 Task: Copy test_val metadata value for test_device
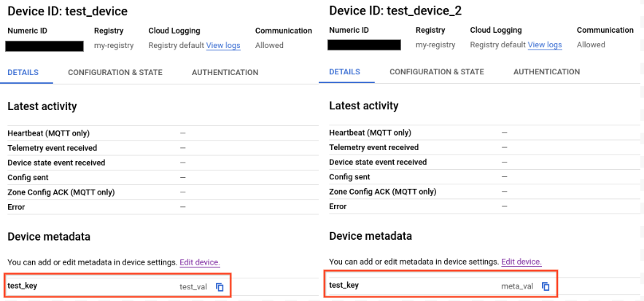click(x=220, y=286)
